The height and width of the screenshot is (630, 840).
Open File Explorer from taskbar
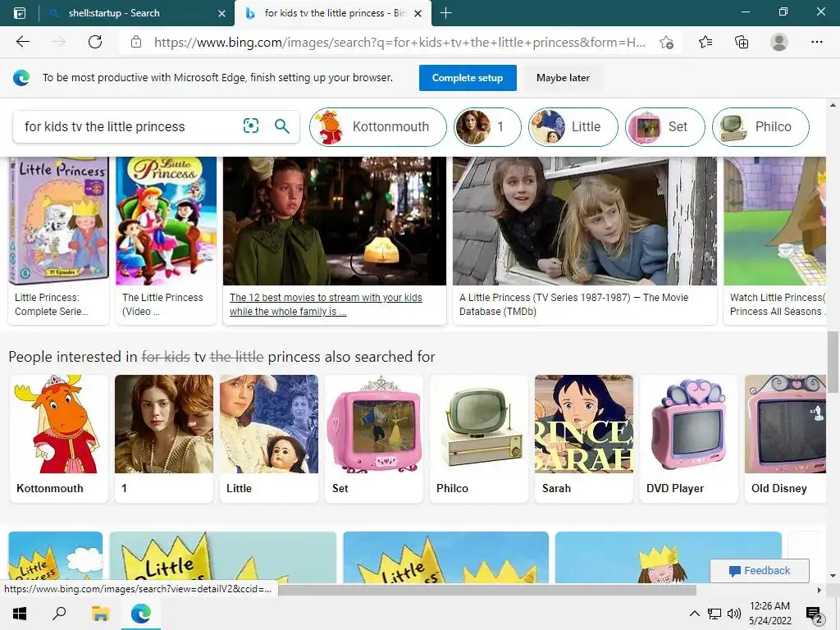[100, 614]
